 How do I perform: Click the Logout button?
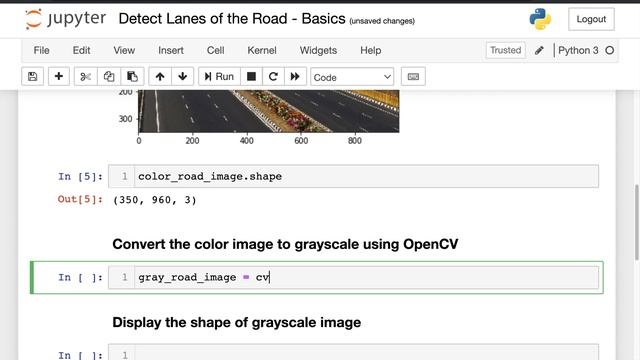pyautogui.click(x=591, y=19)
